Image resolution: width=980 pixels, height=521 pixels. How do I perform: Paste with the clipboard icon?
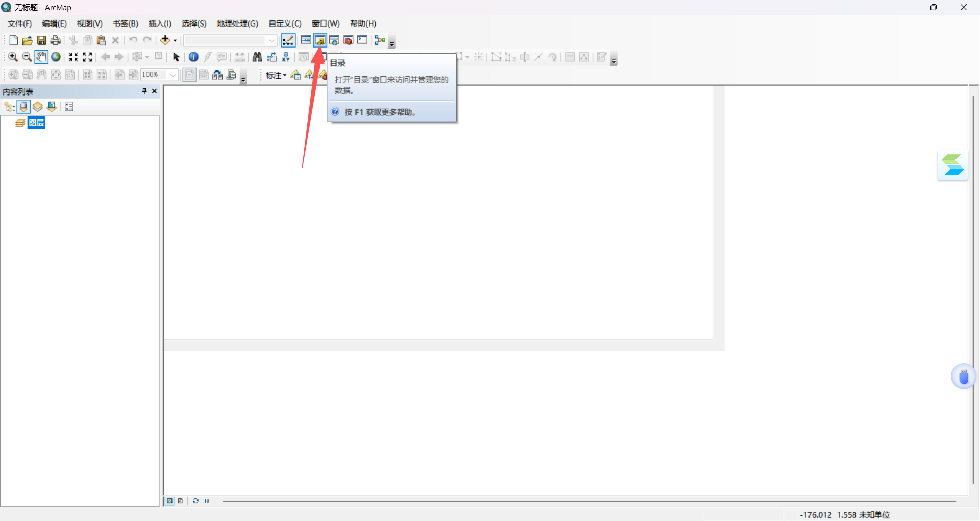(x=101, y=40)
